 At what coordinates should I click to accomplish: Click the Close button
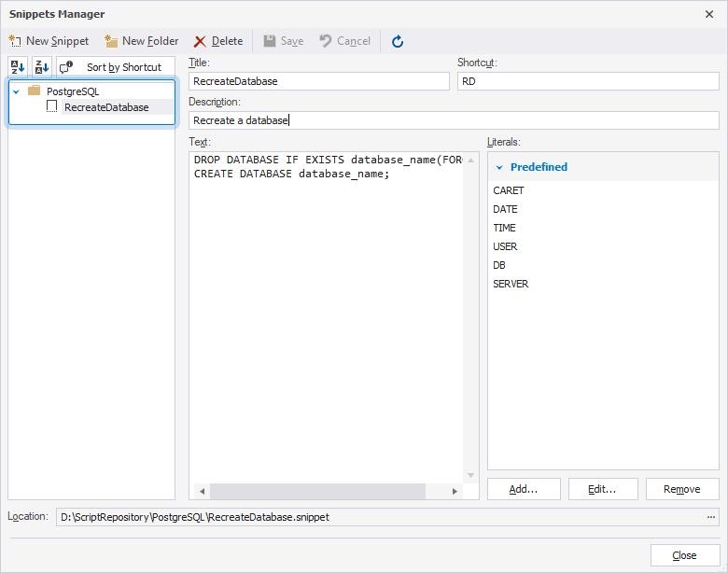coord(685,555)
